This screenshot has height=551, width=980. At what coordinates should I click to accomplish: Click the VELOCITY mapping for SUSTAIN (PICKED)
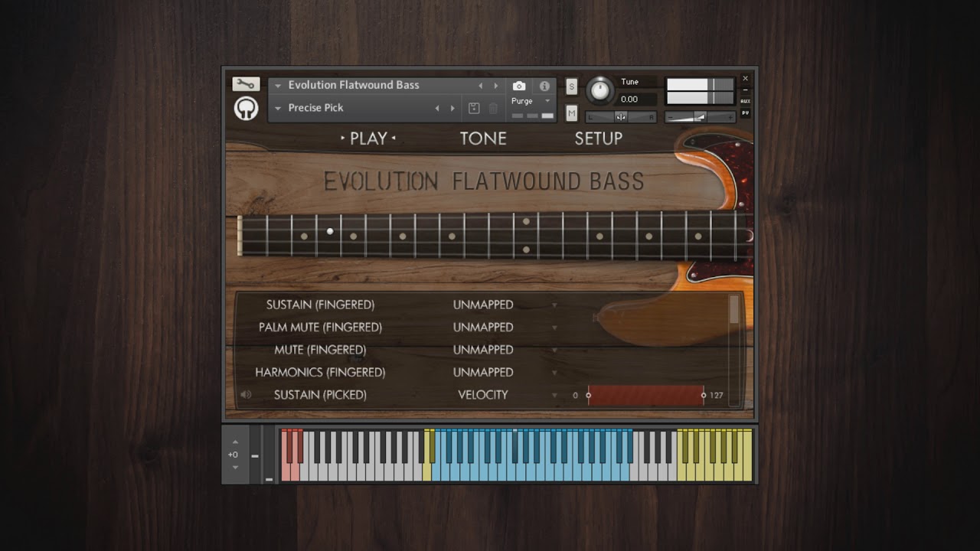point(483,395)
